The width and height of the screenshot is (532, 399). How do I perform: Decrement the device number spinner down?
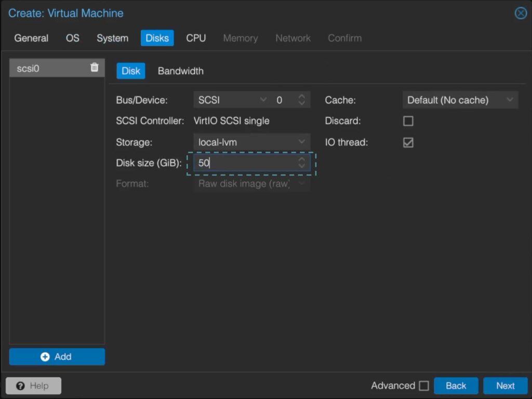(x=301, y=103)
